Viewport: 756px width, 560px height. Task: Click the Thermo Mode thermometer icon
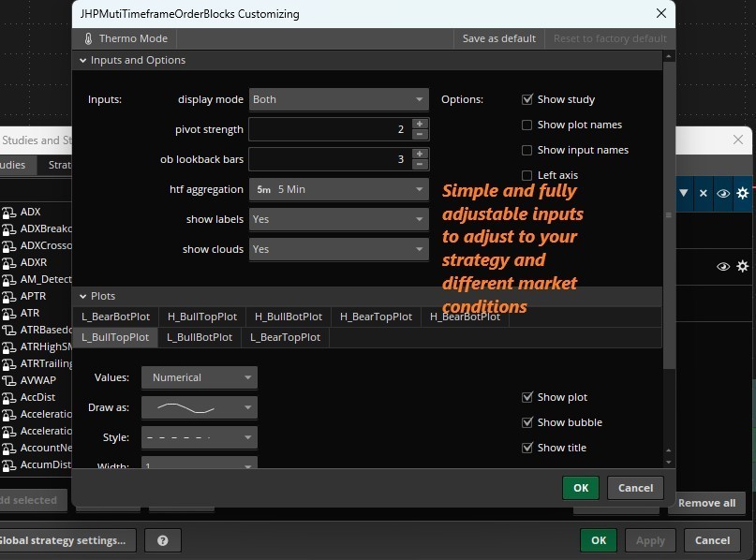89,38
